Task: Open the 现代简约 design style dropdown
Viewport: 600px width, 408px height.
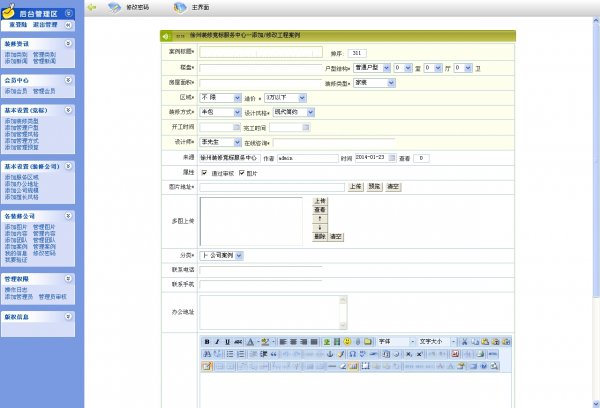Action: pyautogui.click(x=294, y=112)
